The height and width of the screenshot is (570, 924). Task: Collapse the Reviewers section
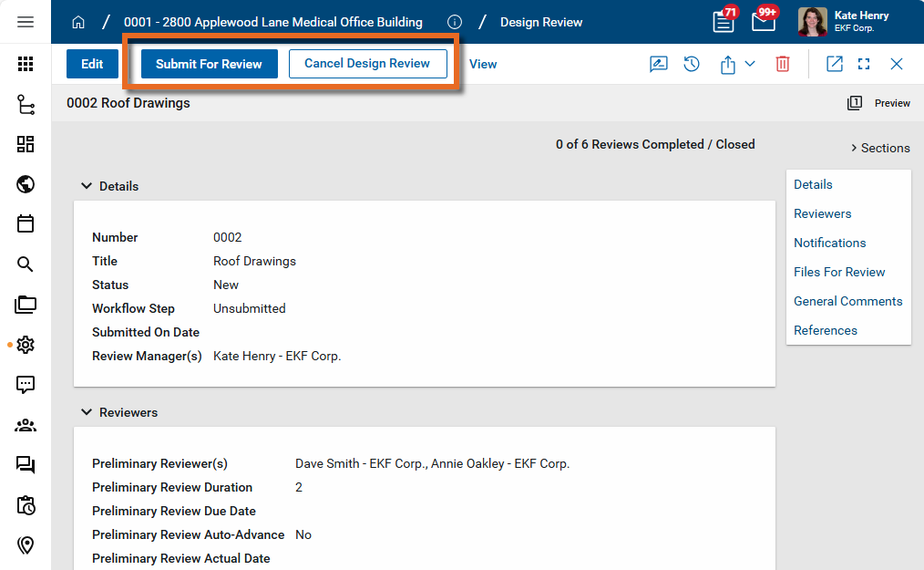tap(87, 412)
